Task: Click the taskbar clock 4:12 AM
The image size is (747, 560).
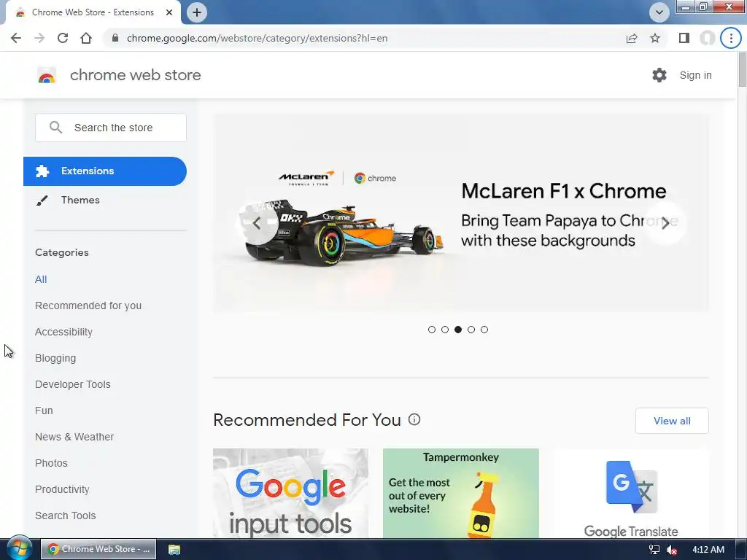Action: [708, 550]
